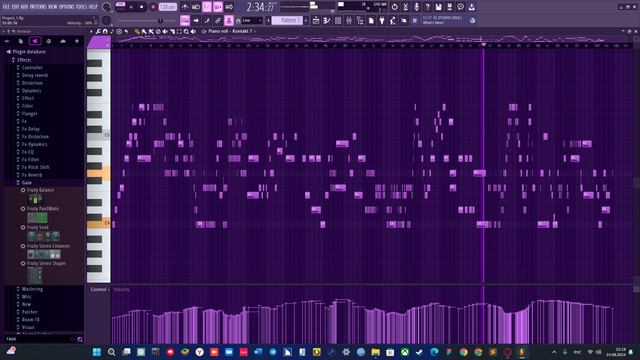Screen dimensions: 640x360
Task: Click undo history icon in top toolbar
Action: [394, 7]
